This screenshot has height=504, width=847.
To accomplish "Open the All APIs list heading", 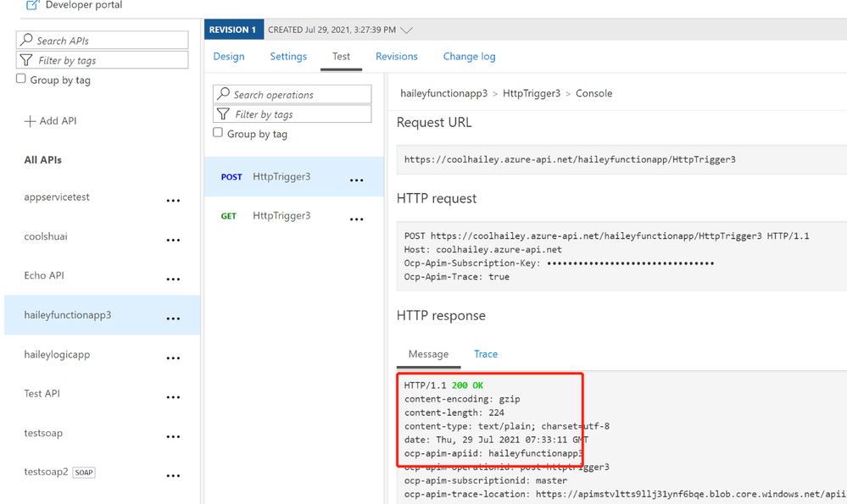I will pos(42,160).
